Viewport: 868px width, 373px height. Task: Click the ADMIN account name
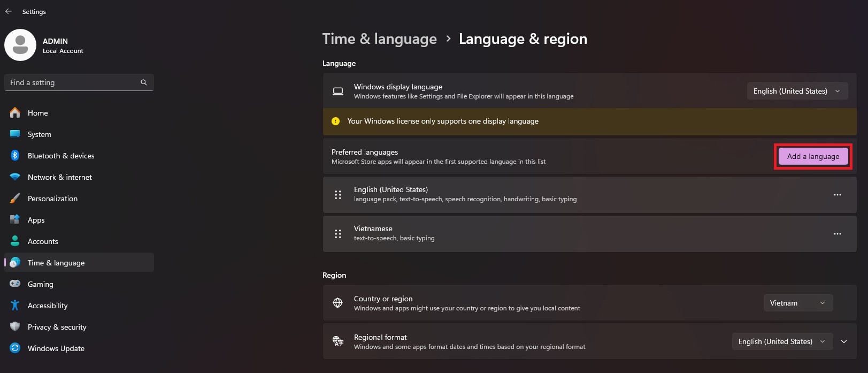pos(55,41)
